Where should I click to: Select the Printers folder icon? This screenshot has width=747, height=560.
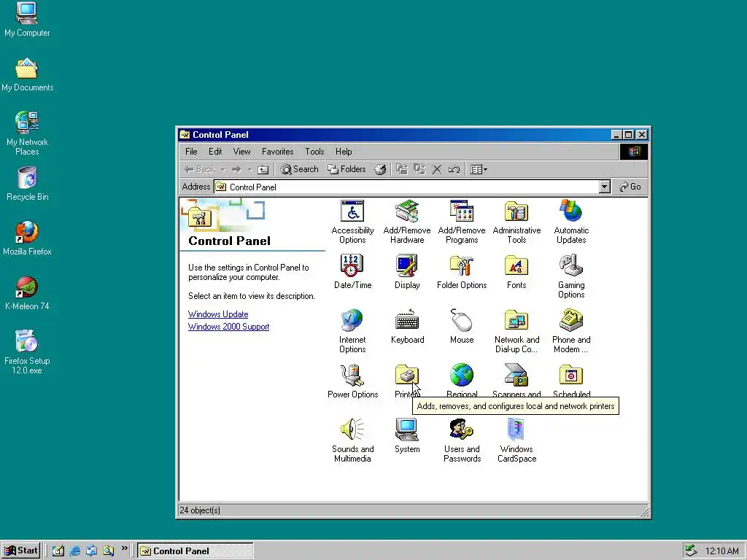point(407,376)
